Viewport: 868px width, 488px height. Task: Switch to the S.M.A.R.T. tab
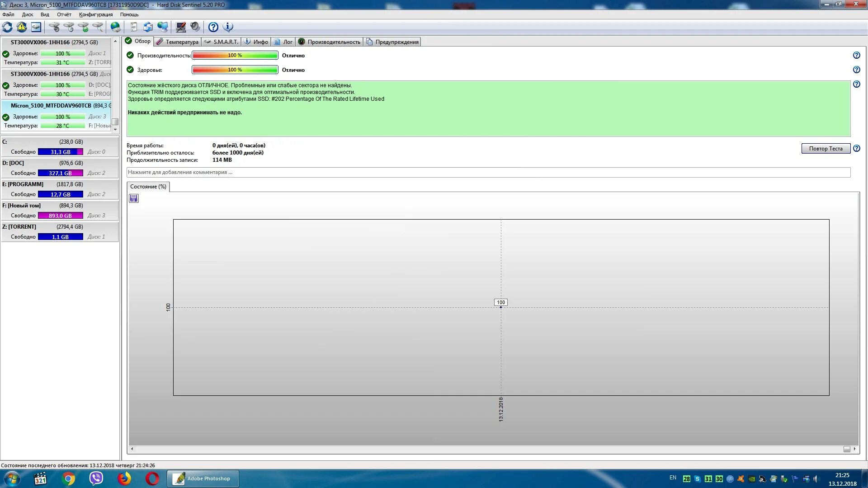coord(222,42)
